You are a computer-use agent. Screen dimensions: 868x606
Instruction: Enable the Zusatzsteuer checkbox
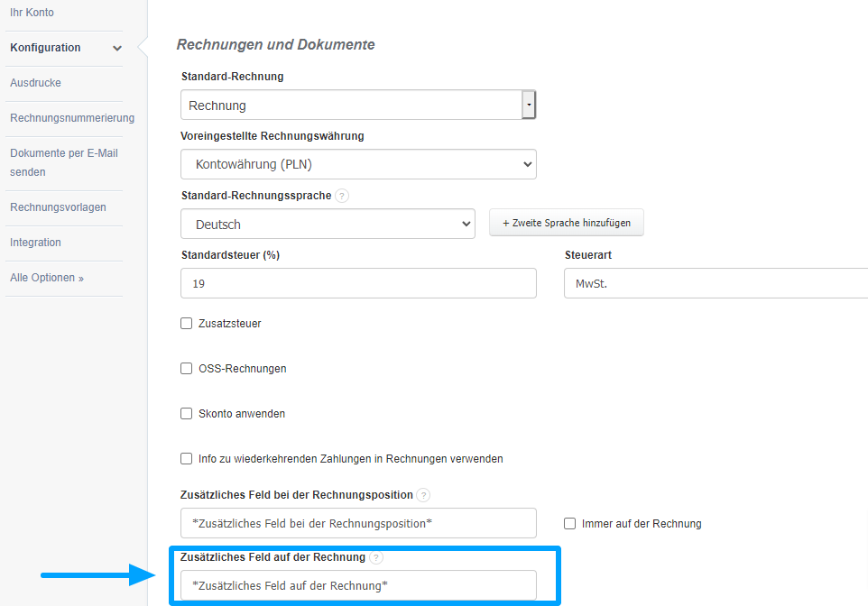187,323
